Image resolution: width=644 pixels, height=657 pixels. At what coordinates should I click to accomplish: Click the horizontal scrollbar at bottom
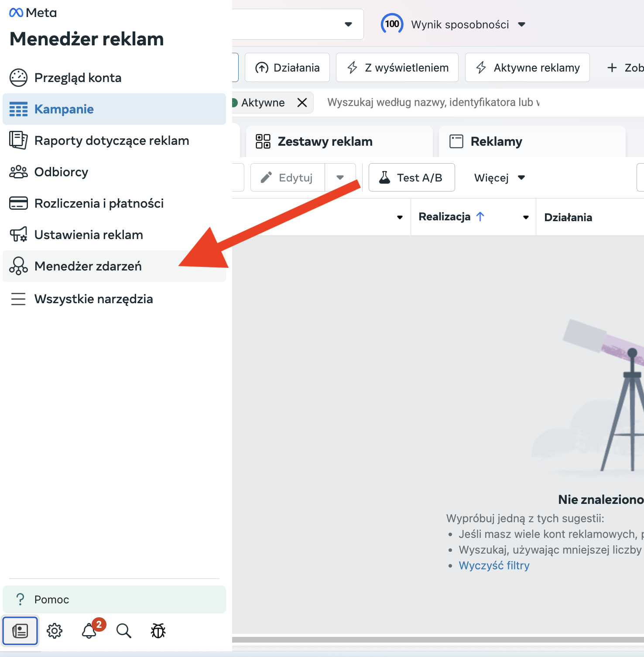click(x=438, y=640)
